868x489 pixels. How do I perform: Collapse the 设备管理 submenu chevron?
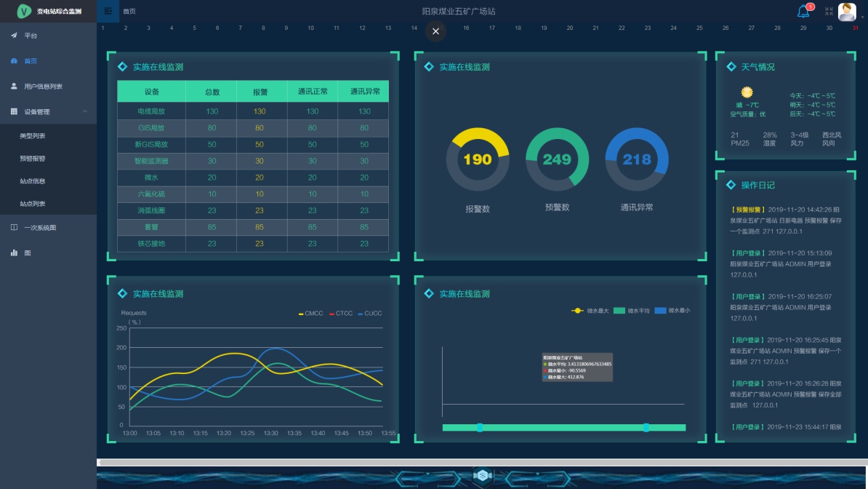point(85,111)
